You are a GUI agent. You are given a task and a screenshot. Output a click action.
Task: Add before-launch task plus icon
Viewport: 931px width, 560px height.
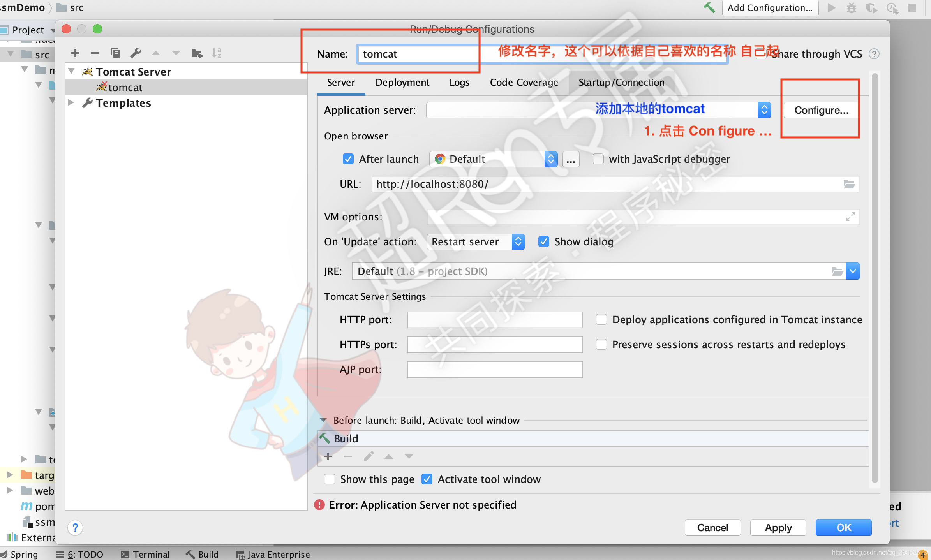pos(328,456)
